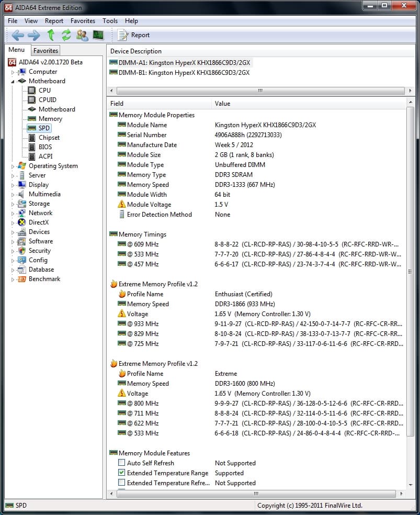Toggle the Extended Temperature Refresh checkbox
420x515 pixels.
(122, 483)
